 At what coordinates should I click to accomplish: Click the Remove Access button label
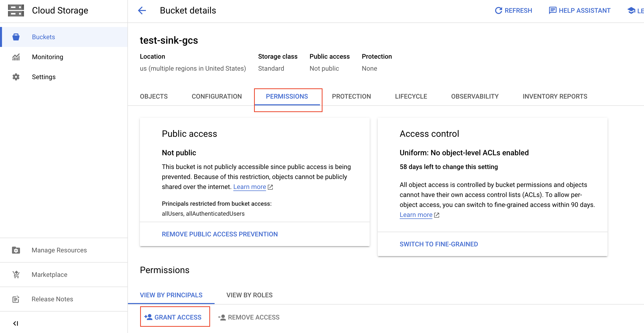(254, 317)
